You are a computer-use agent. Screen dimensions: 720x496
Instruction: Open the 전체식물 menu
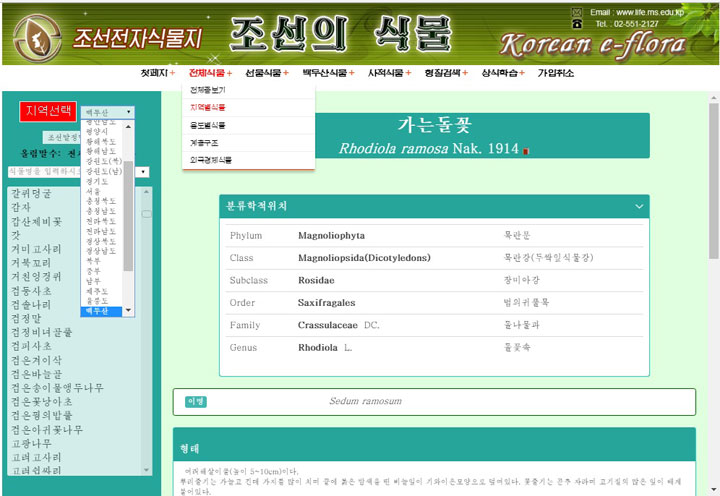[210, 73]
